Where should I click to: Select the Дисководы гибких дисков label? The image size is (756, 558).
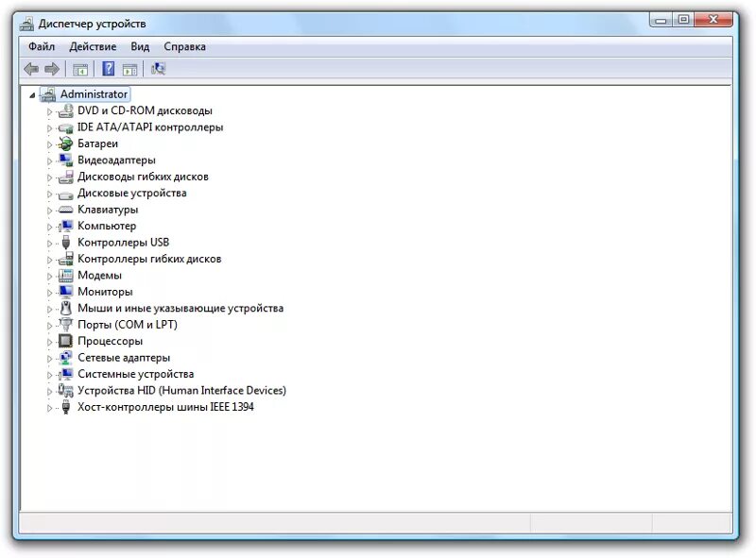pos(144,177)
